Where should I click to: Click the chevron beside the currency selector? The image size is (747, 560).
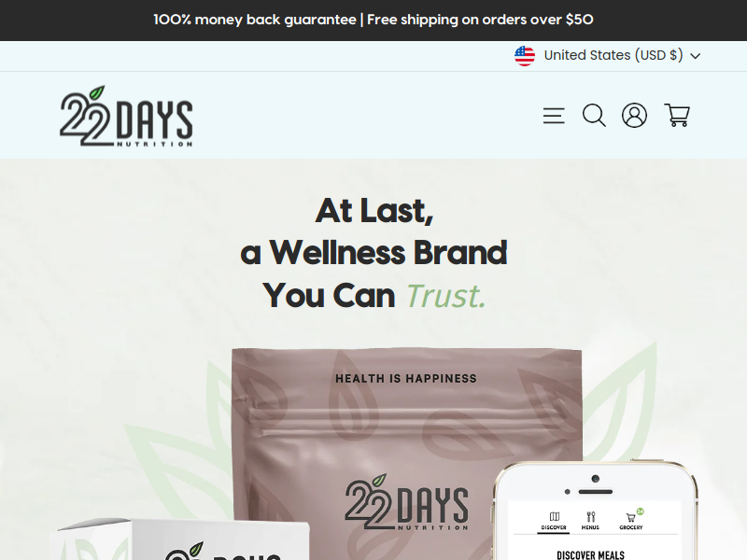pyautogui.click(x=695, y=56)
